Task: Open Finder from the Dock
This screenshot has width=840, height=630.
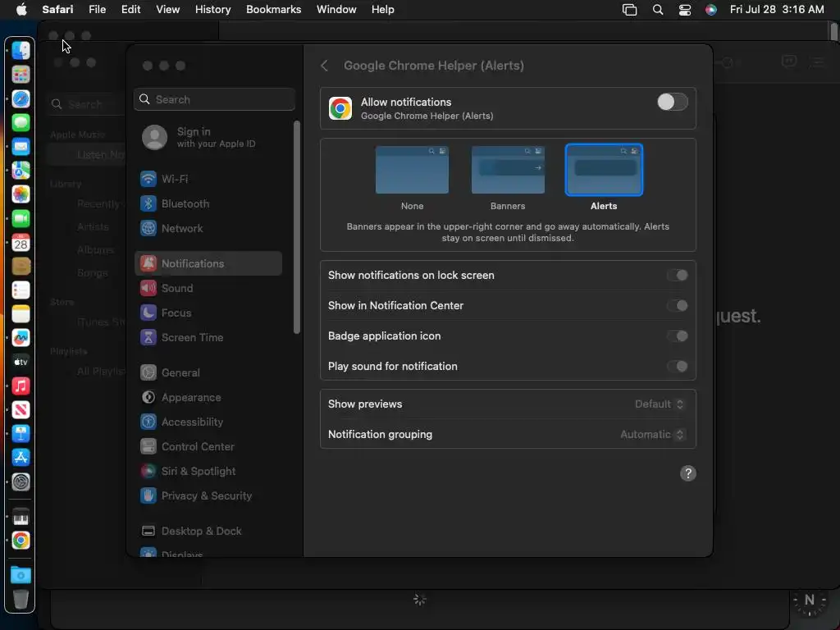Action: tap(21, 51)
